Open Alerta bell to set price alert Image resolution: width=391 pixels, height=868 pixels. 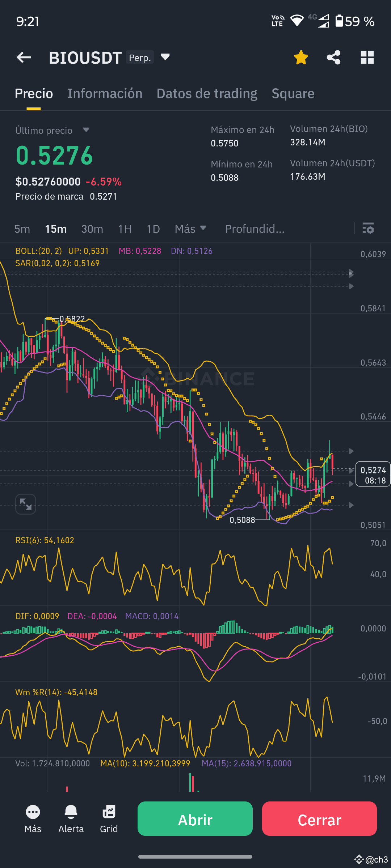tap(71, 819)
